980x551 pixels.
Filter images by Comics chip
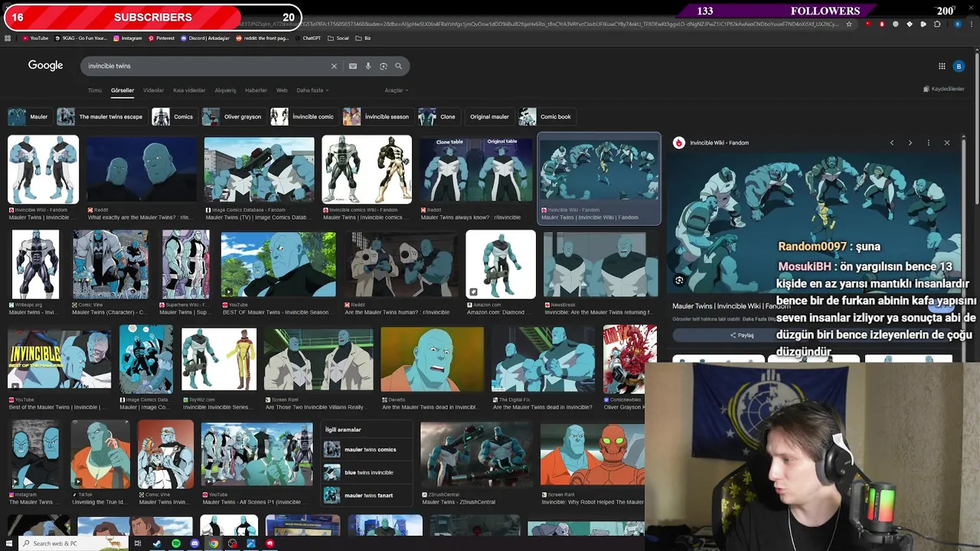[173, 116]
